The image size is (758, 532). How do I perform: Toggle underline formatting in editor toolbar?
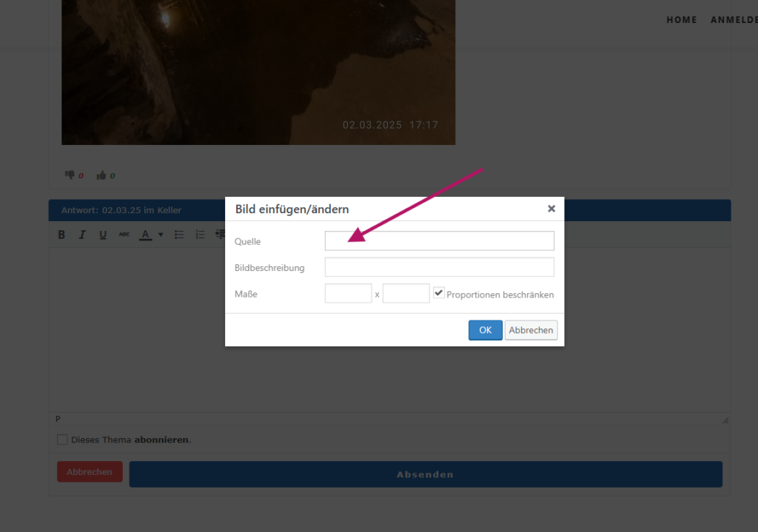click(x=103, y=235)
